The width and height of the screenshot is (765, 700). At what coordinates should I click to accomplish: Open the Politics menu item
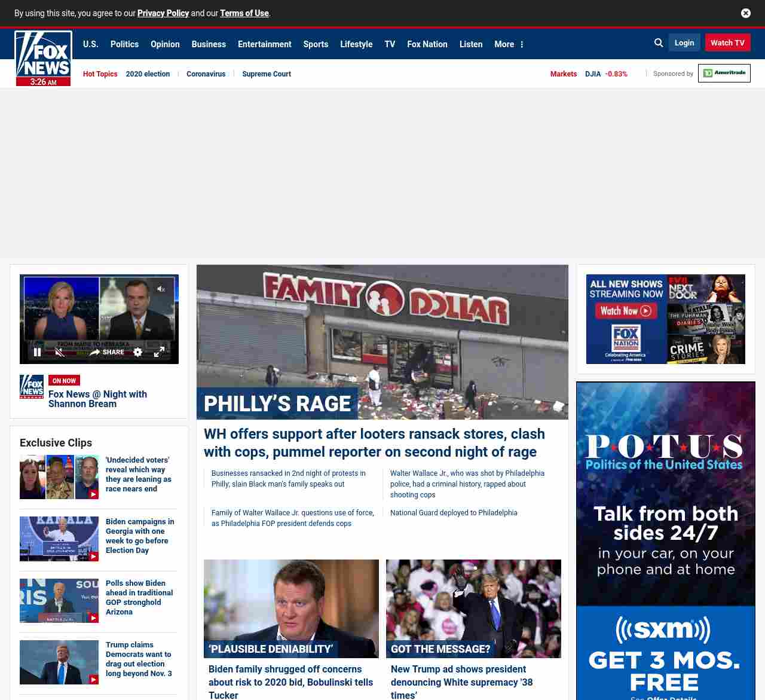pyautogui.click(x=124, y=44)
